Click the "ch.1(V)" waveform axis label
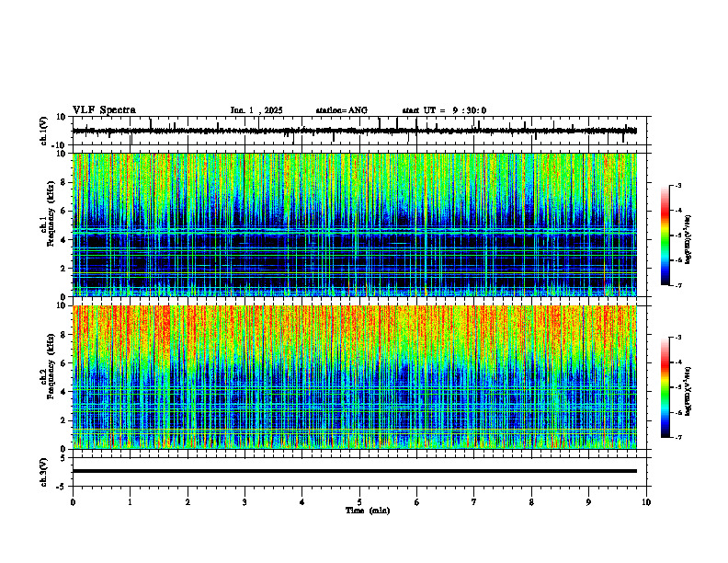The width and height of the screenshot is (728, 563). tap(44, 131)
